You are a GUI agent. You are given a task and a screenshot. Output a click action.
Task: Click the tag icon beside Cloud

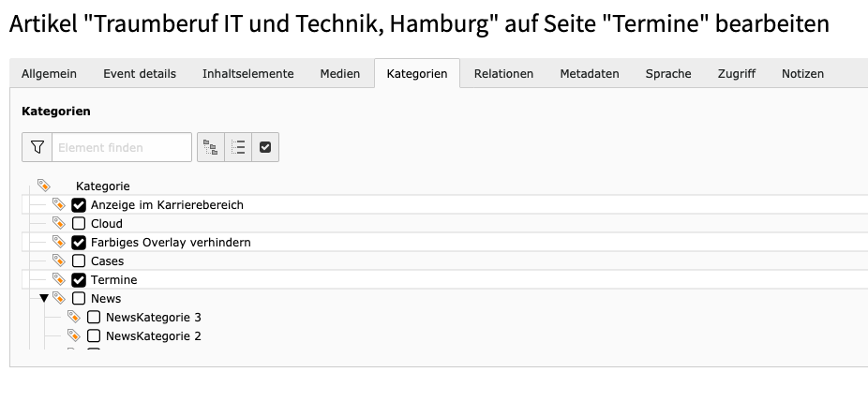59,223
